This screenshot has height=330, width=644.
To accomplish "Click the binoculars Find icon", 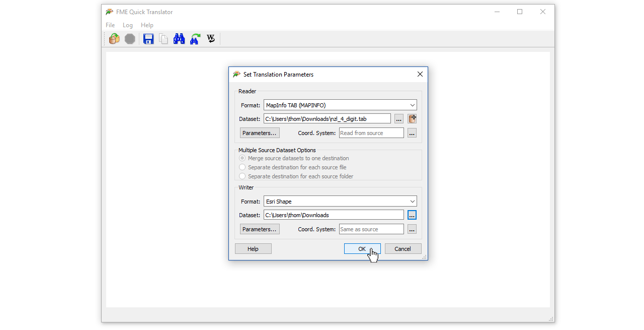I will (x=179, y=39).
